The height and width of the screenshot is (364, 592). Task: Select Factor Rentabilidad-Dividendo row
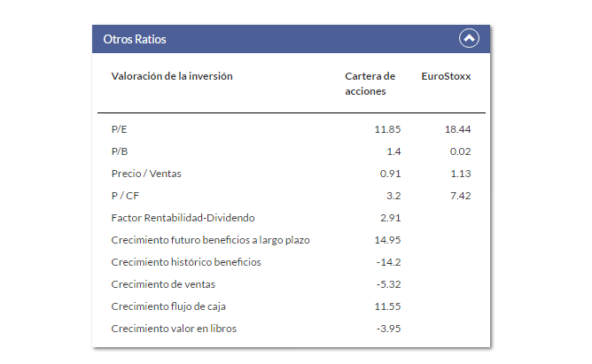pyautogui.click(x=291, y=218)
